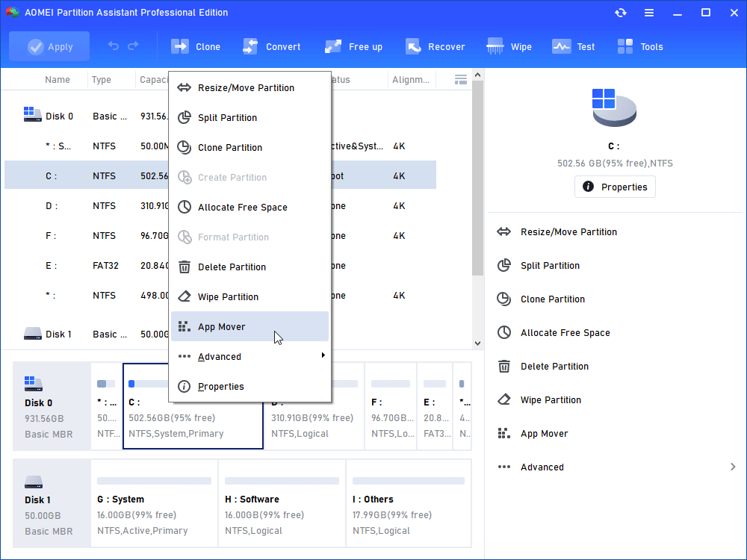Click the Type column header
The height and width of the screenshot is (560, 747).
(101, 80)
